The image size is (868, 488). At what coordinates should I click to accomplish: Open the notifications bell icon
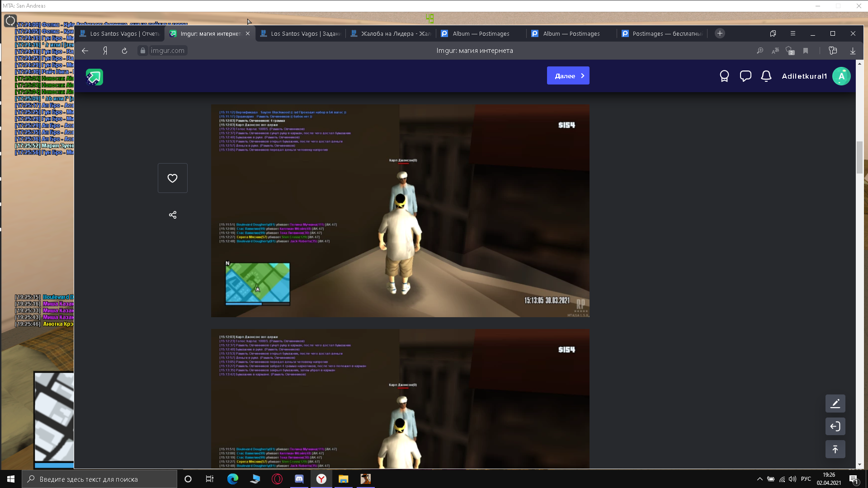click(766, 76)
